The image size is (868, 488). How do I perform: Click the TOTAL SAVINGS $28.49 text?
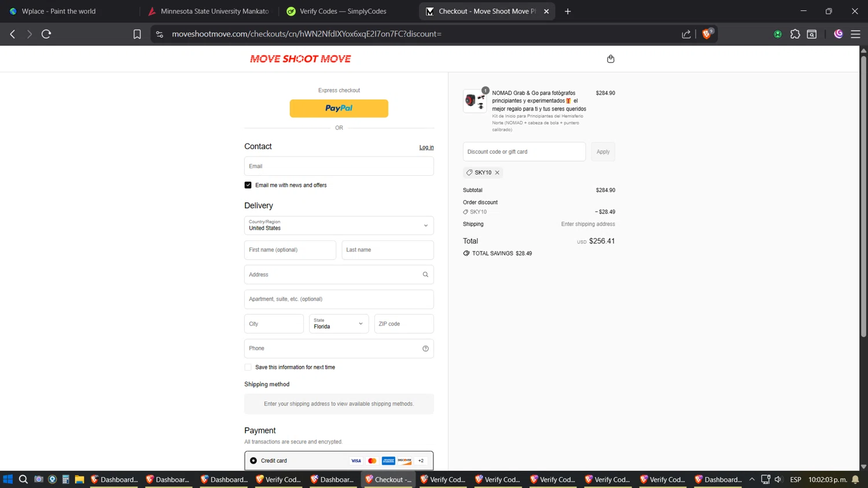[x=502, y=253]
